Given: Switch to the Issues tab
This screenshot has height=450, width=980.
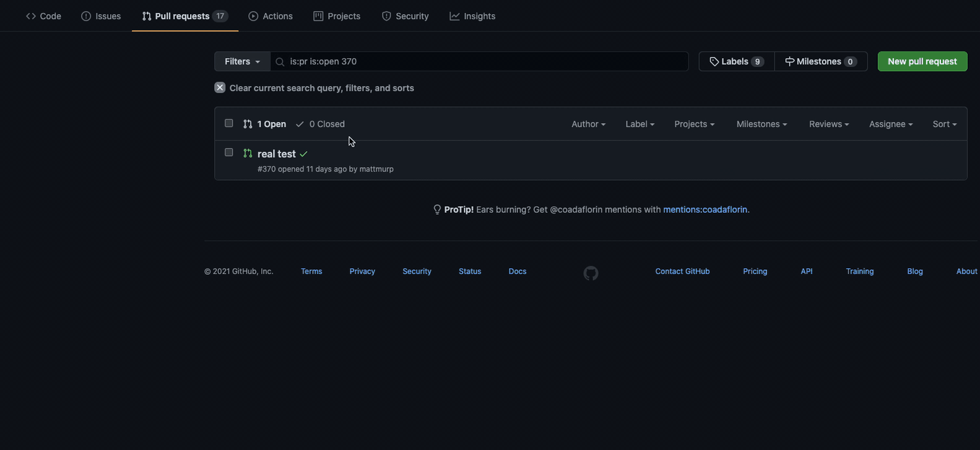Looking at the screenshot, I should pos(101,16).
